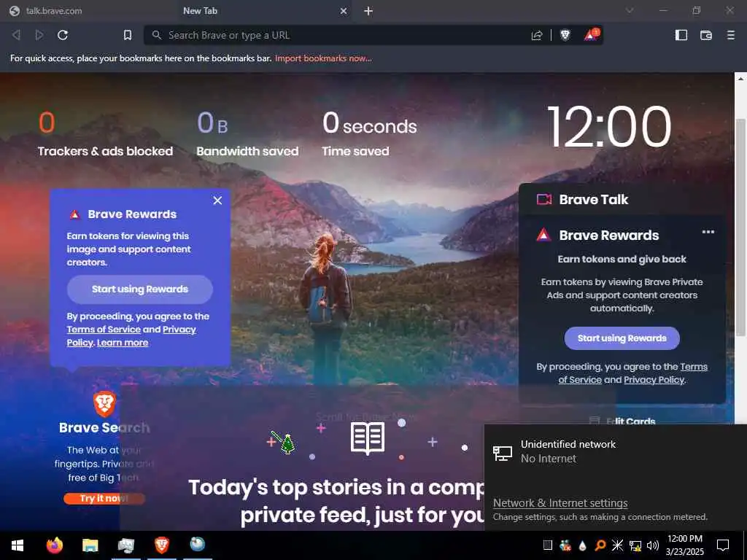Select the Unidentified network entry
This screenshot has height=560, width=747.
pyautogui.click(x=615, y=451)
